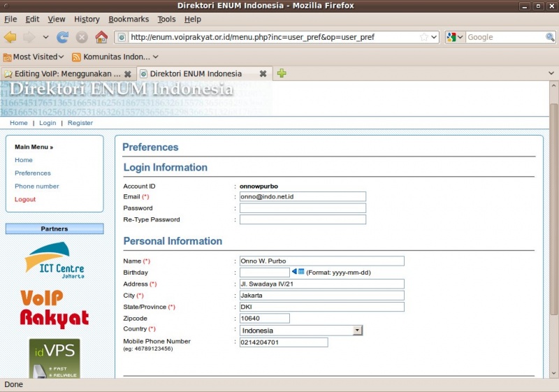559x392 pixels.
Task: Click the Home toolbar icon
Action: click(101, 37)
